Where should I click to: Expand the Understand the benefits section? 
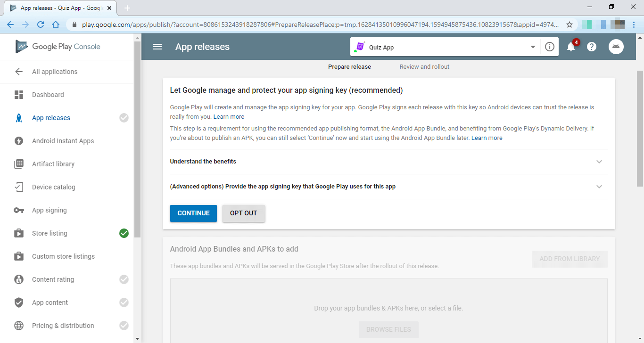tap(599, 162)
